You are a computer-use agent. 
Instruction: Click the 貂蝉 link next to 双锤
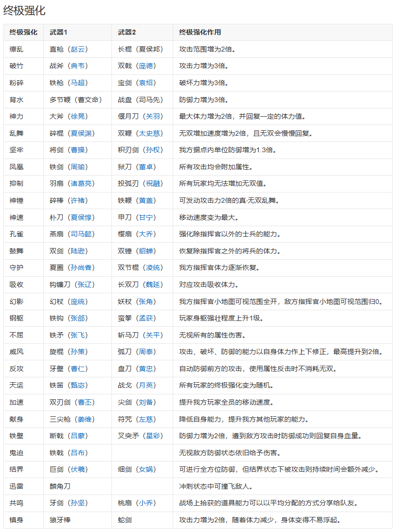[x=146, y=251]
